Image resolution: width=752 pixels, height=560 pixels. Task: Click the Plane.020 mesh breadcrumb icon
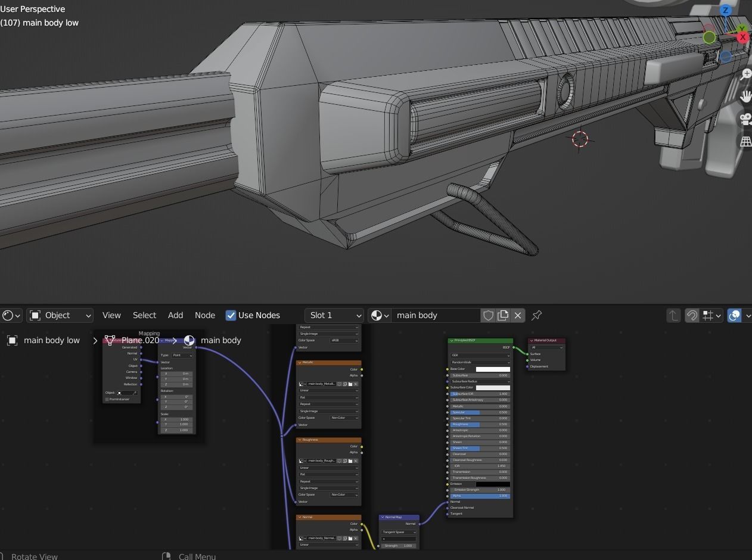pyautogui.click(x=110, y=340)
